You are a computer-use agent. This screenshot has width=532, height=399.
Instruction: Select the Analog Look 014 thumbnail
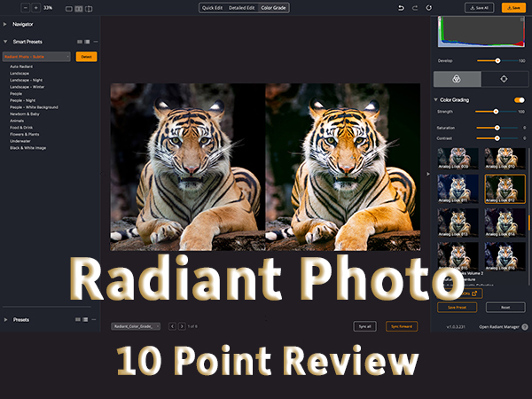(505, 223)
